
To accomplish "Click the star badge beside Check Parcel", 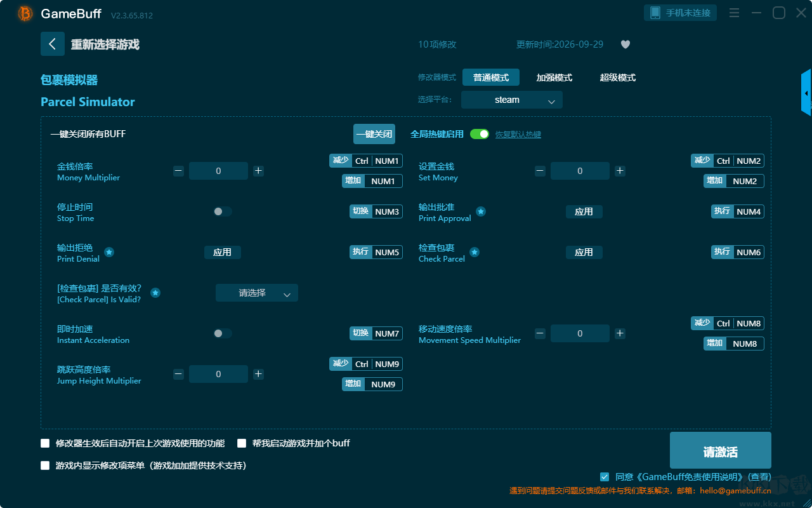I will (x=475, y=252).
